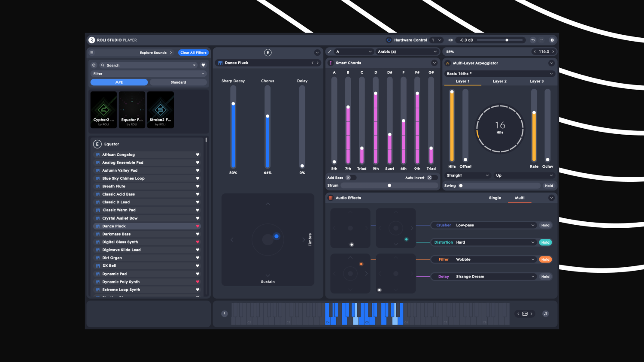Open the key A dropdown

coord(354,51)
